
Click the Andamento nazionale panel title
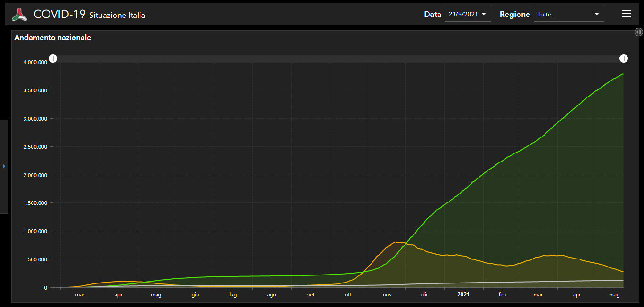pos(53,38)
